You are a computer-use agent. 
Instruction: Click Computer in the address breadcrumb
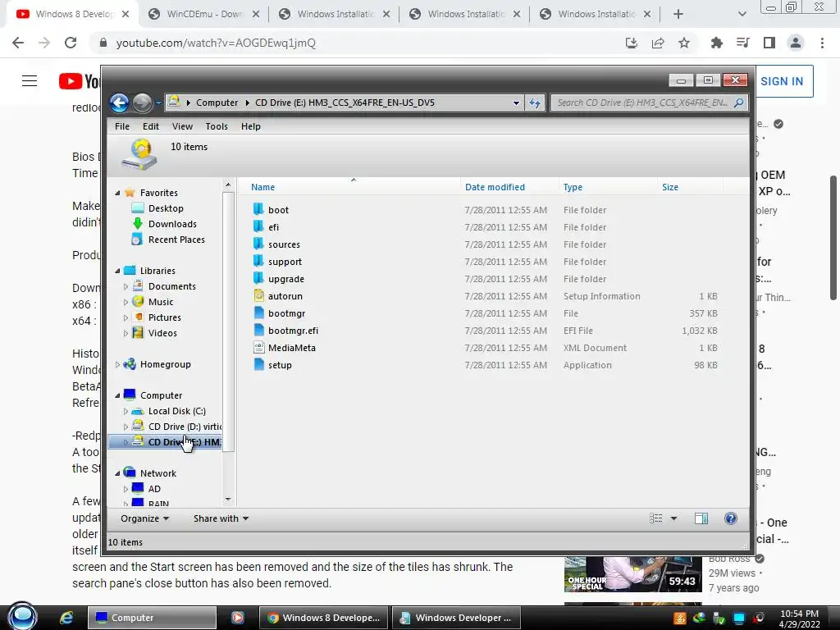217,103
